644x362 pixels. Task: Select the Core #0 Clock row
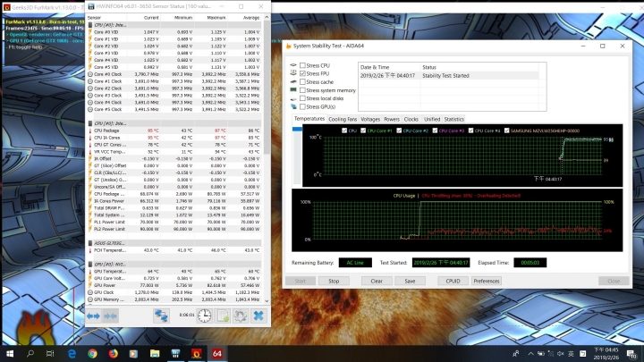[x=174, y=74]
